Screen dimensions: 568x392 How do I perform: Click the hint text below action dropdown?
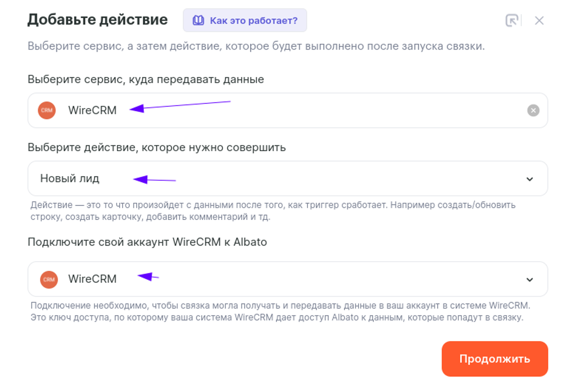[272, 211]
